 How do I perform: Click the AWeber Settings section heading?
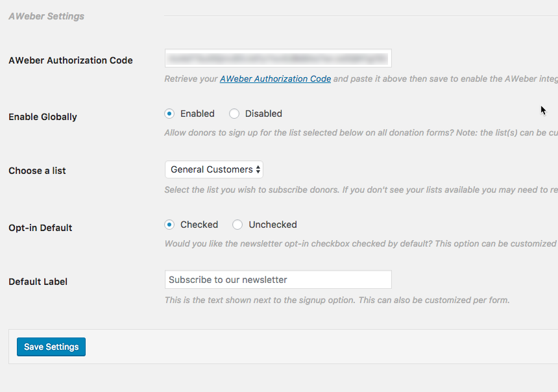[x=46, y=16]
